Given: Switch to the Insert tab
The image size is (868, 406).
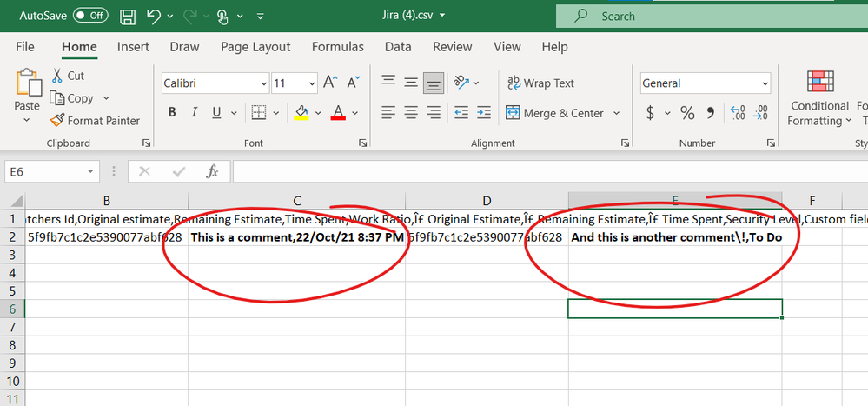Looking at the screenshot, I should coord(133,47).
